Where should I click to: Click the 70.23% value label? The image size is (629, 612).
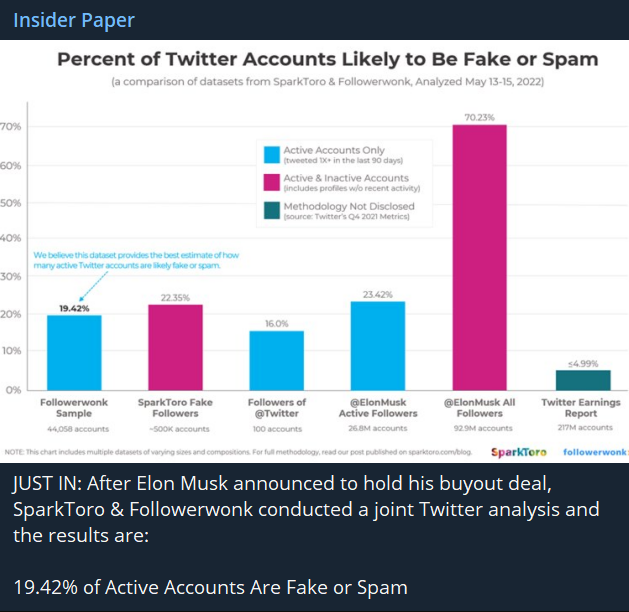click(478, 116)
